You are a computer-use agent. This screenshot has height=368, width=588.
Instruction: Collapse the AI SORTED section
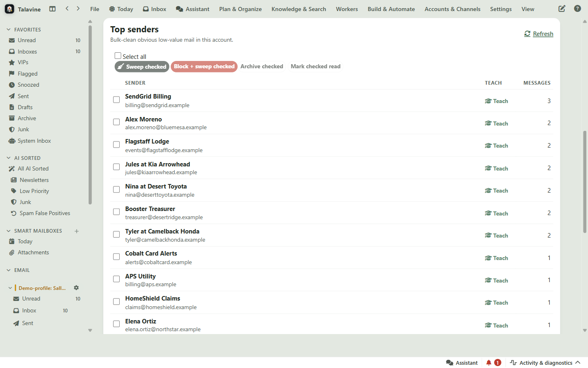point(9,158)
